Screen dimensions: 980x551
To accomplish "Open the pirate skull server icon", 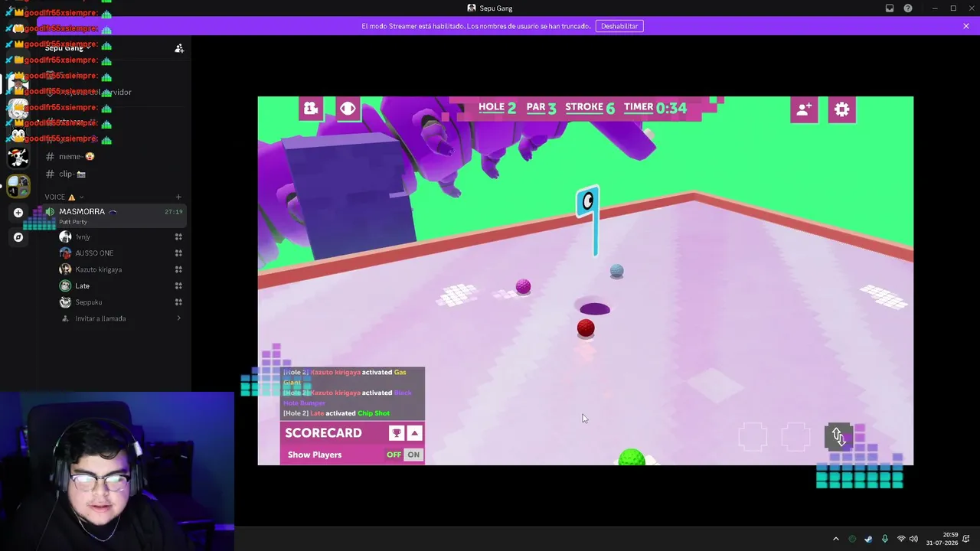I will pos(18,158).
